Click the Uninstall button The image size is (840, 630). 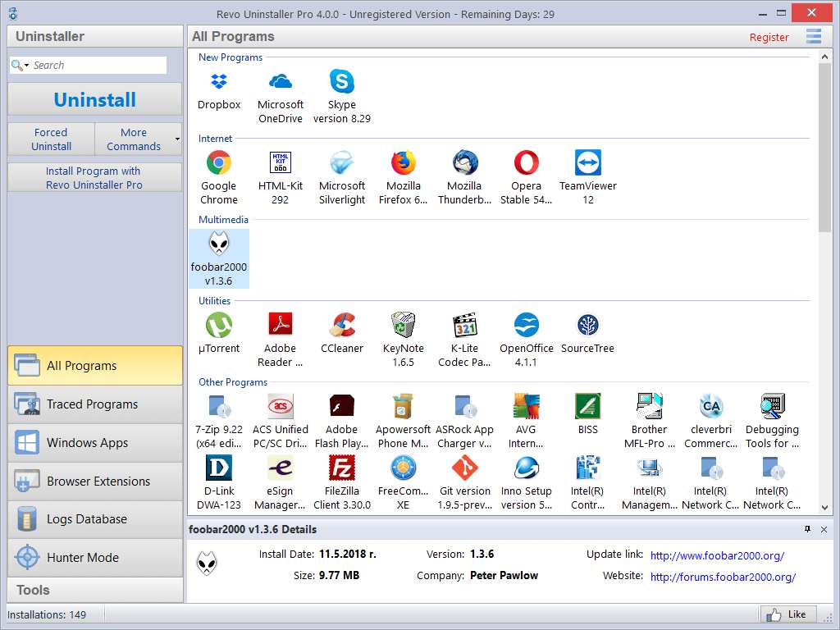click(94, 98)
